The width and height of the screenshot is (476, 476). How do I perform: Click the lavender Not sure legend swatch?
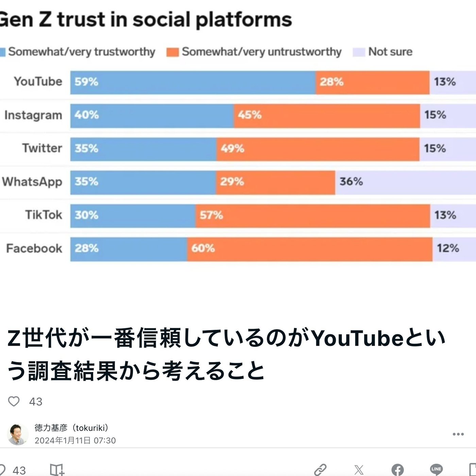coord(359,52)
